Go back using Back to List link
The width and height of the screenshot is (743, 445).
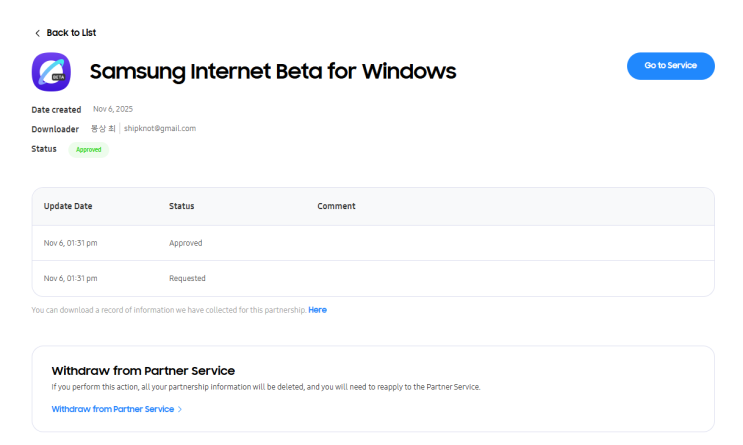[71, 33]
